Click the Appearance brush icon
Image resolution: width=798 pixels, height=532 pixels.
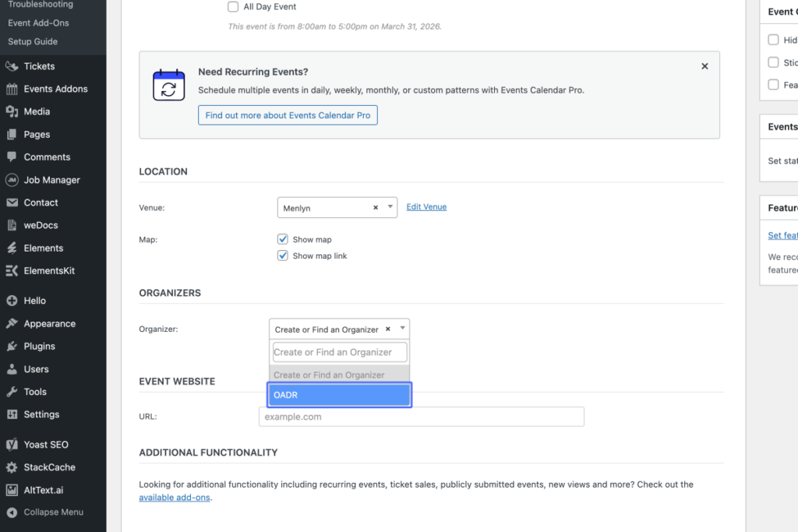tap(12, 323)
